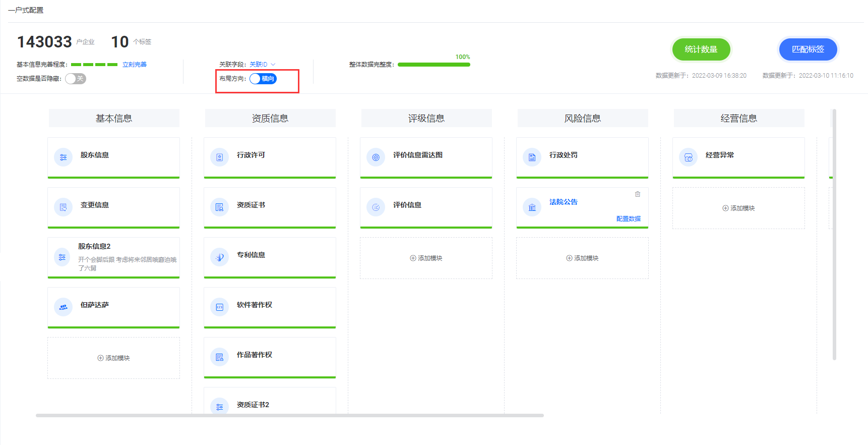Select the 评级信息 column header
Image resolution: width=868 pixels, height=445 pixels.
[x=426, y=118]
